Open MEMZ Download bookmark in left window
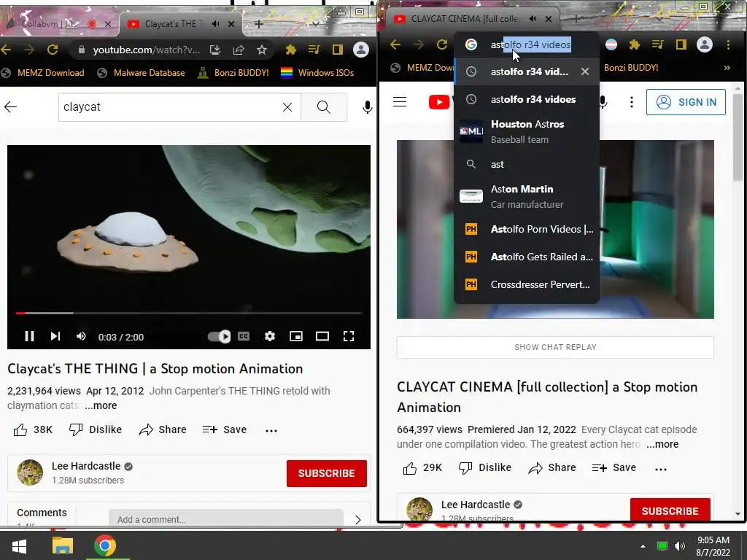This screenshot has height=560, width=747. 43,73
